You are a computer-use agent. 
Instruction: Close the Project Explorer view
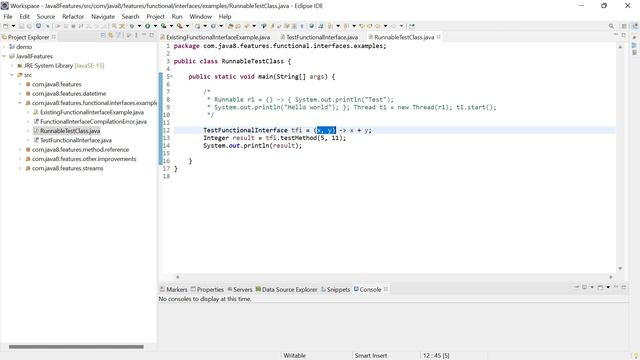coord(53,37)
